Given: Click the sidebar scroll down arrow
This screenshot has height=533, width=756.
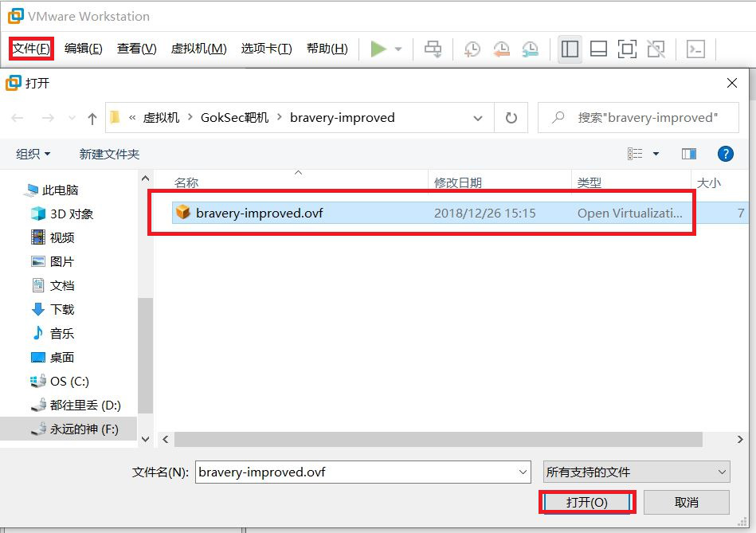Looking at the screenshot, I should tap(146, 440).
